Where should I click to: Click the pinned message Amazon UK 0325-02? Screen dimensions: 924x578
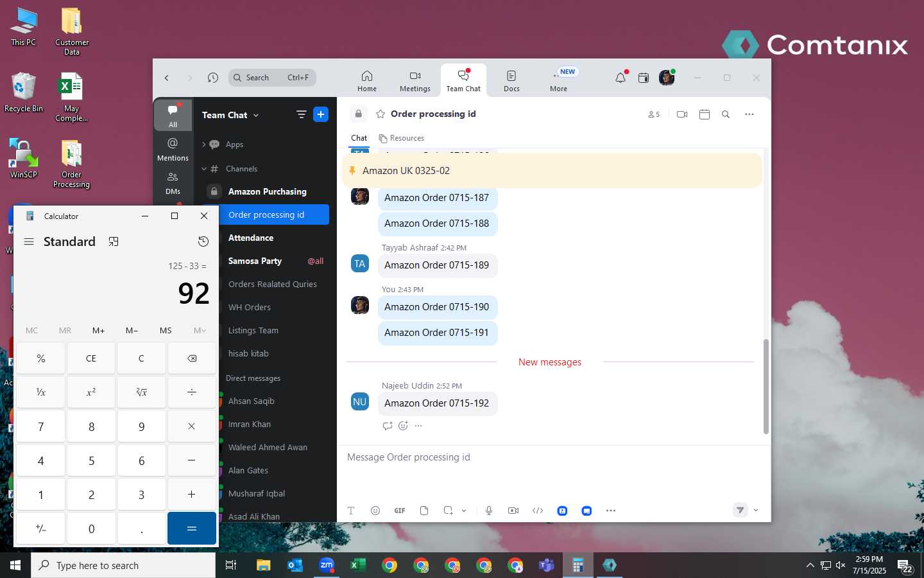coord(552,171)
